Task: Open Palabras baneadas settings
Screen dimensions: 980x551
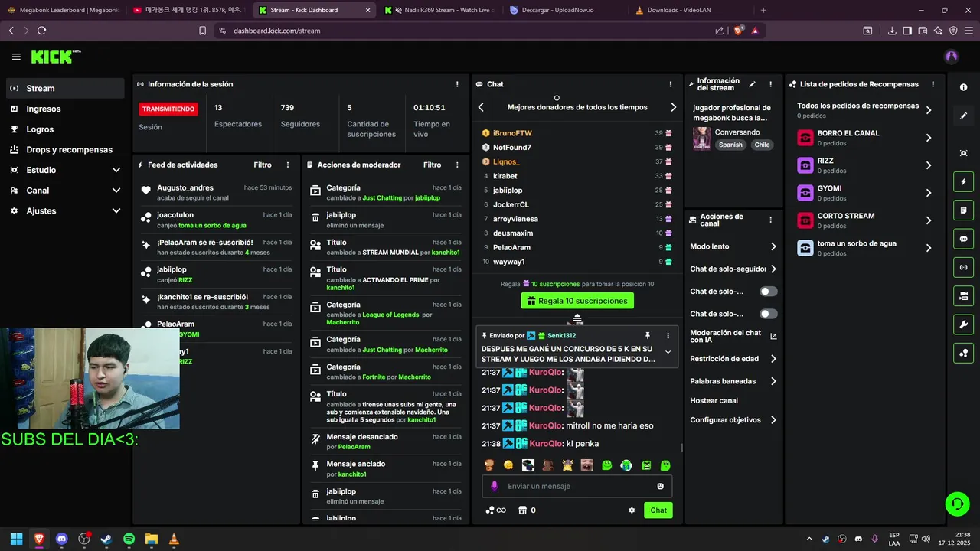Action: (x=733, y=381)
